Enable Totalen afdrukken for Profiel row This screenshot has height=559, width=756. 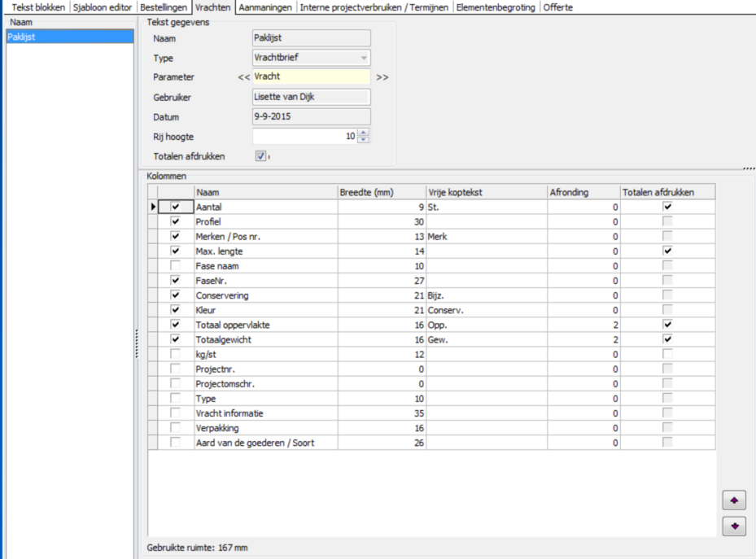[x=667, y=221]
